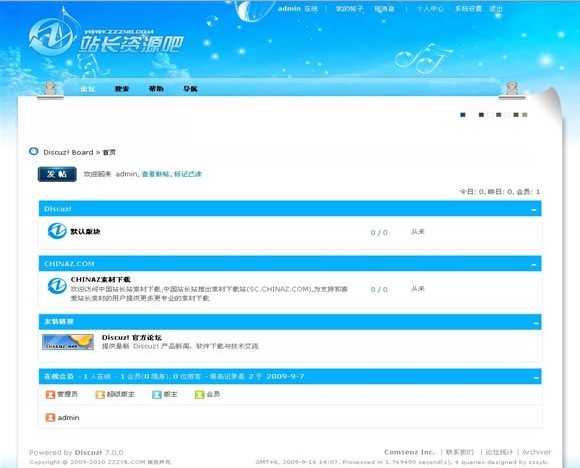
Task: Click the Archiver footer link
Action: 536,452
